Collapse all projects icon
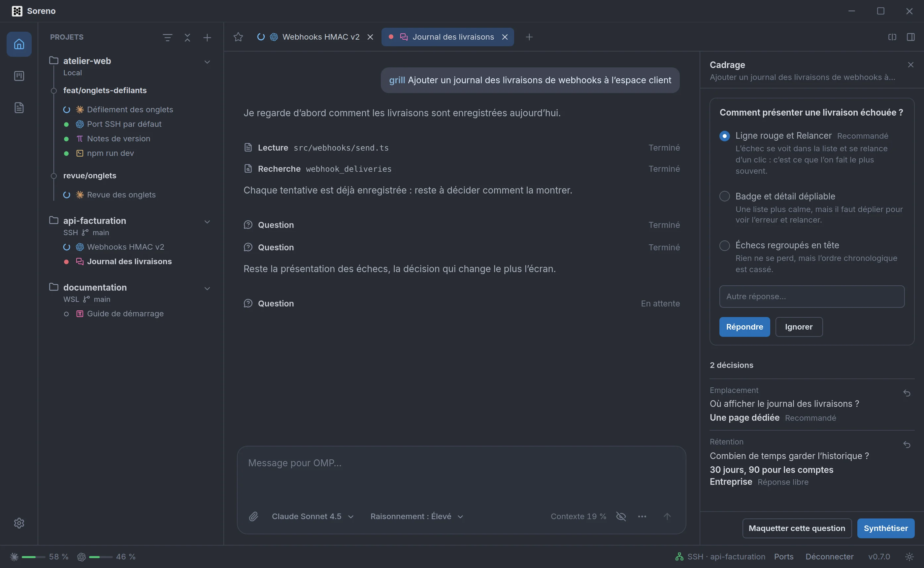The width and height of the screenshot is (924, 568). tap(187, 38)
